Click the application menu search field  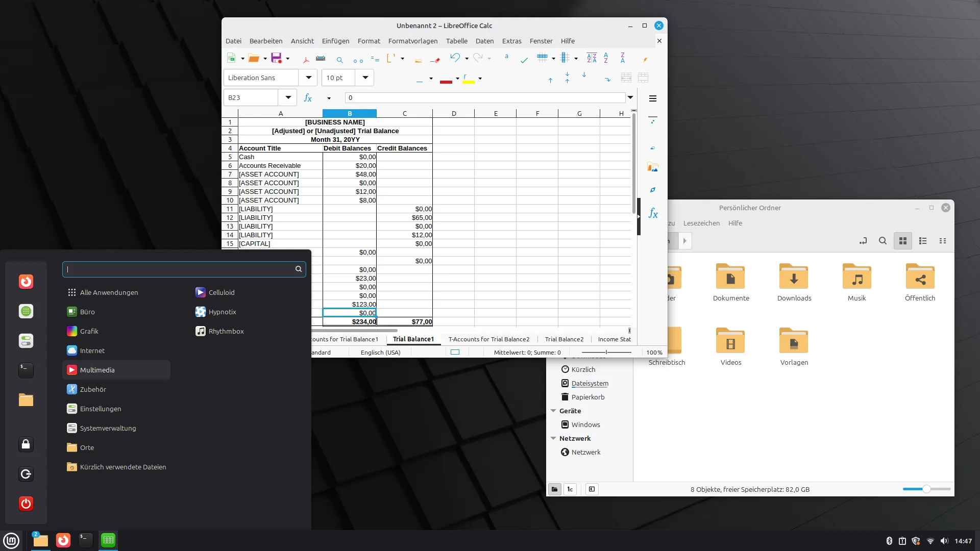(184, 269)
